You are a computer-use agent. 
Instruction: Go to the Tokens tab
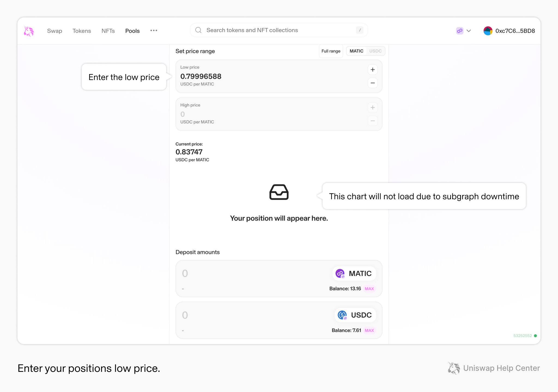[x=82, y=31]
